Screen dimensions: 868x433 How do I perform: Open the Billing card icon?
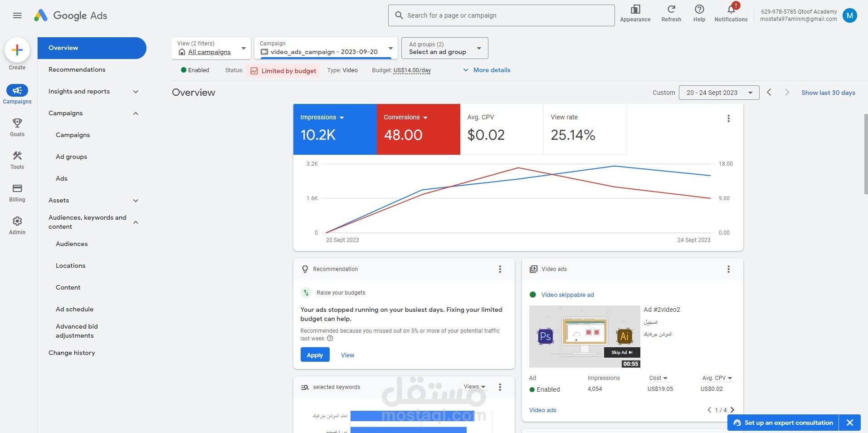click(17, 188)
